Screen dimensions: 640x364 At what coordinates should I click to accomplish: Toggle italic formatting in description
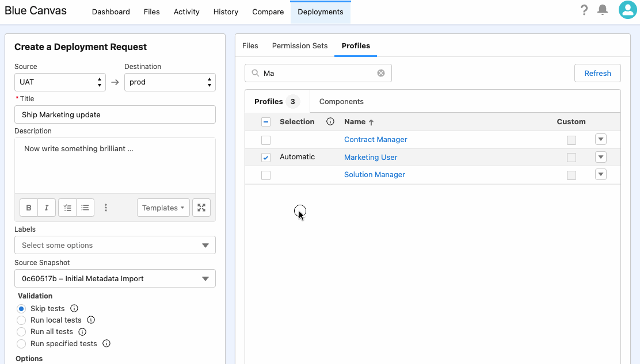click(x=47, y=208)
